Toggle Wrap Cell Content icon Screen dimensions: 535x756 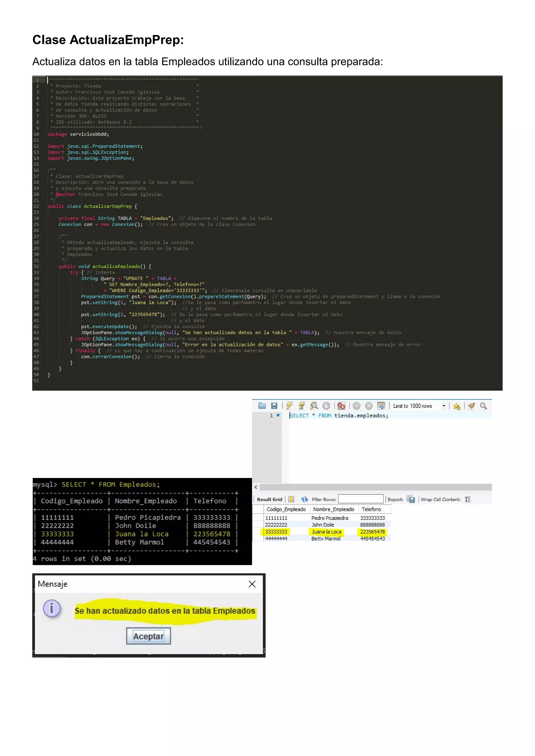467,499
